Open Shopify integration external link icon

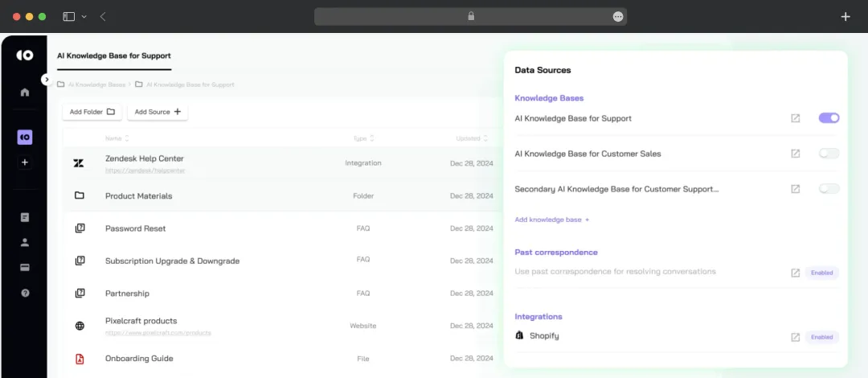click(796, 337)
